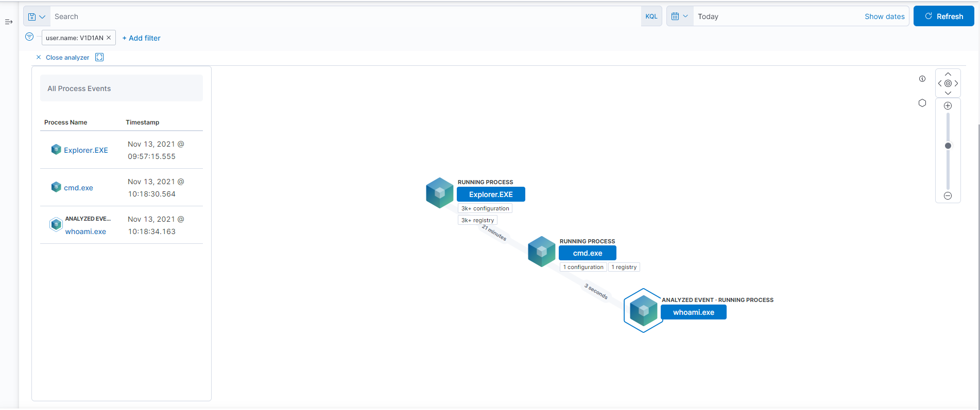Click the whoami.exe analyzed event icon in list
The height and width of the screenshot is (410, 980).
56,225
